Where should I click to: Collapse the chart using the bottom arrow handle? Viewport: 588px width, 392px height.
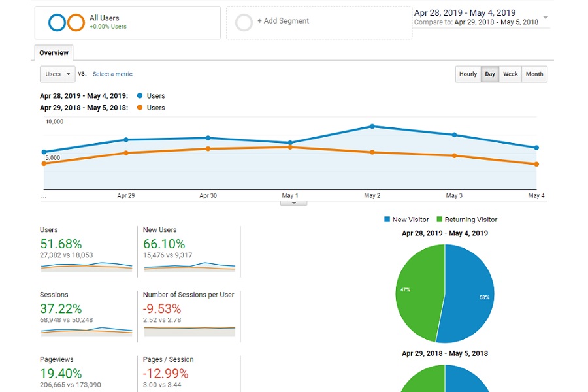293,203
